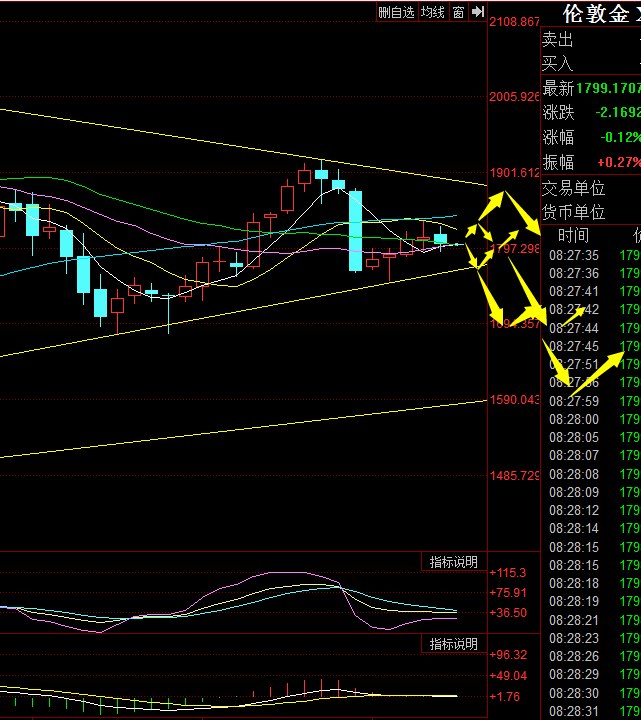Click the 买入 label
The width and height of the screenshot is (641, 720).
coord(558,63)
